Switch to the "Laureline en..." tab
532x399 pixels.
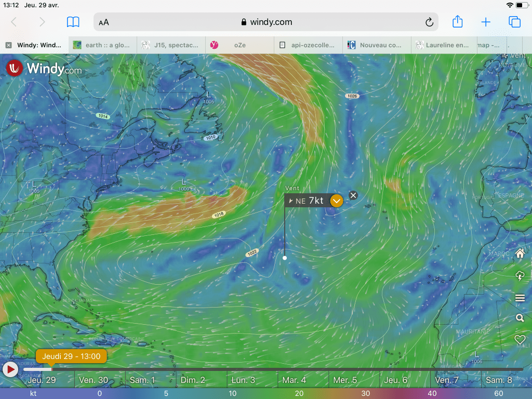pos(445,45)
